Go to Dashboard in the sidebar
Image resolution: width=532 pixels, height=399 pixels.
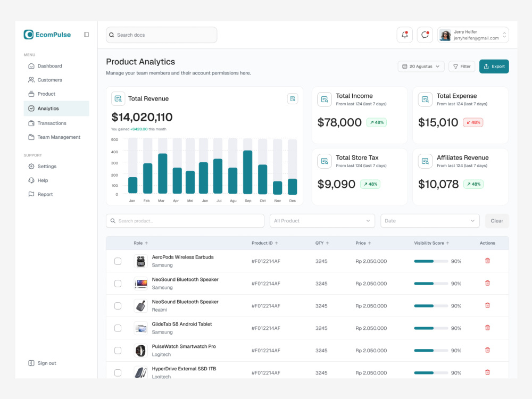click(x=56, y=66)
